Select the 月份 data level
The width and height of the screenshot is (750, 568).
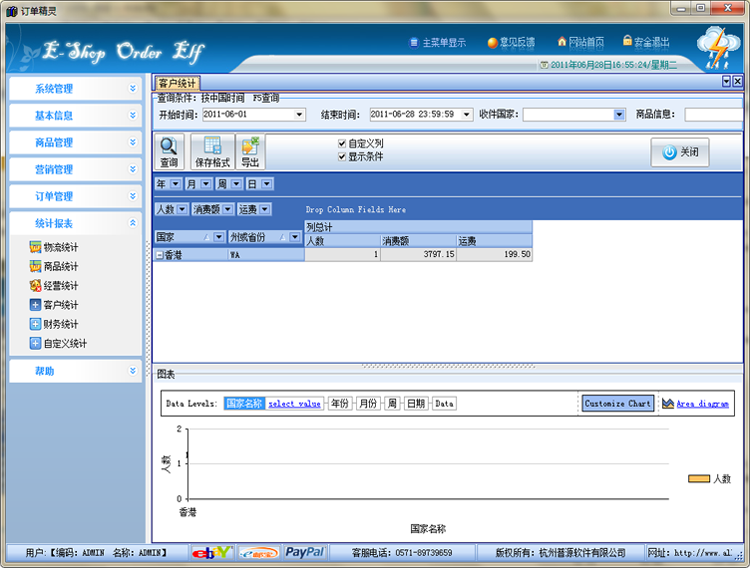(368, 403)
